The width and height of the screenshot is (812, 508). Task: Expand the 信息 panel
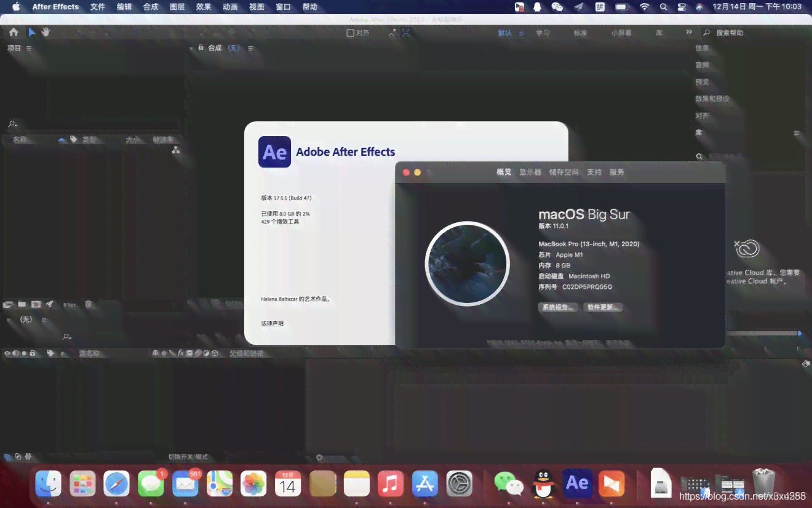coord(702,48)
